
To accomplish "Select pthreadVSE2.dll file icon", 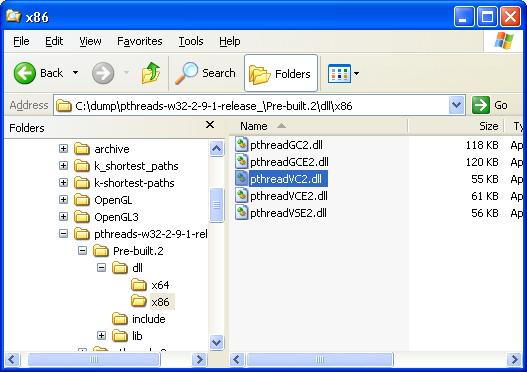I will click(x=241, y=213).
